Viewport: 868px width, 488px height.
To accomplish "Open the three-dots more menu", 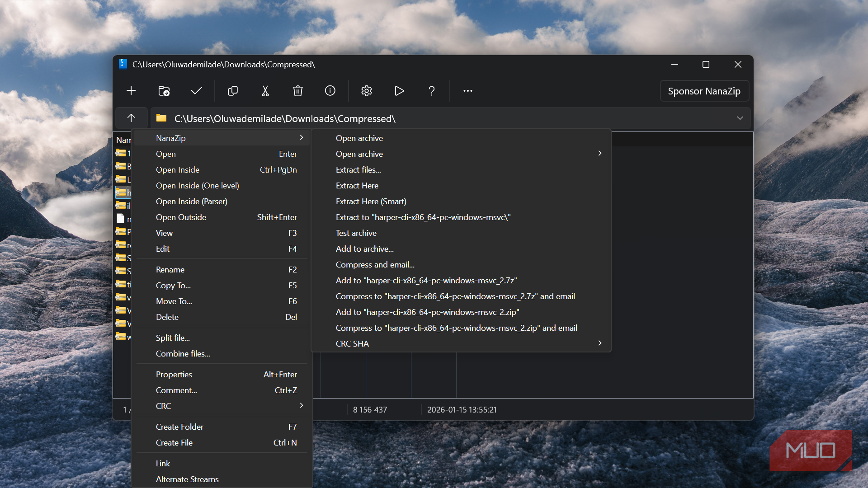I will (468, 91).
